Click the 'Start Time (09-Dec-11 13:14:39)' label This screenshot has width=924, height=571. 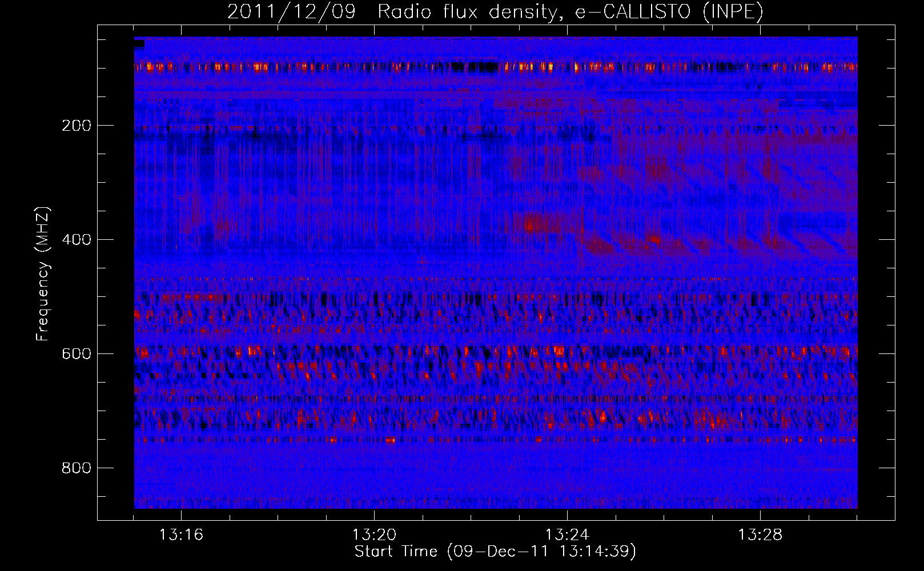point(495,552)
